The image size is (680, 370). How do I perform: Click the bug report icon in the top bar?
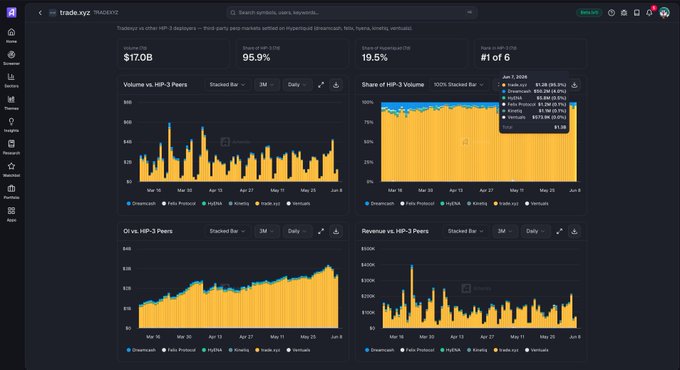pyautogui.click(x=624, y=13)
